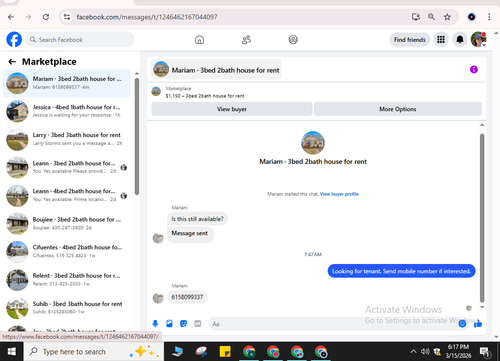Open Jessica 4bed 1bath house conversation
The image size is (500, 361).
(x=67, y=111)
